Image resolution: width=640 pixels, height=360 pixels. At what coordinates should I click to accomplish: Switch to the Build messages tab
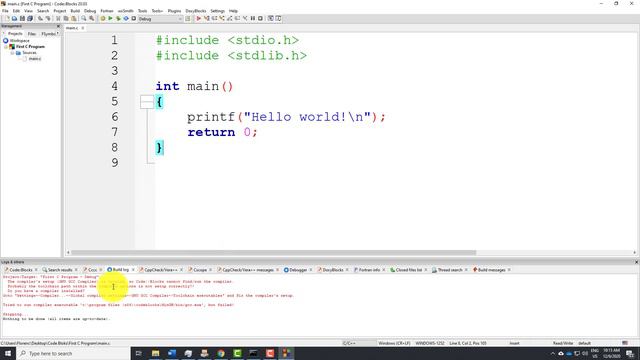click(x=491, y=270)
